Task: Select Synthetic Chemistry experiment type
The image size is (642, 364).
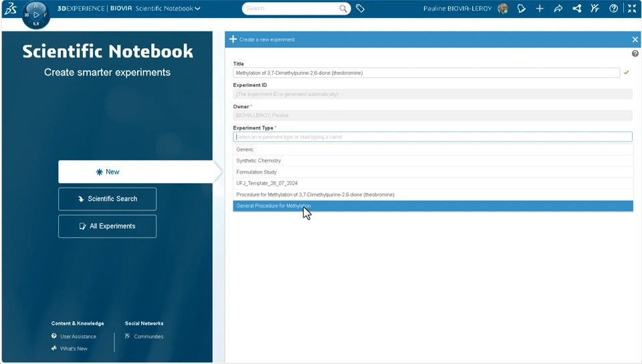Action: coord(433,161)
